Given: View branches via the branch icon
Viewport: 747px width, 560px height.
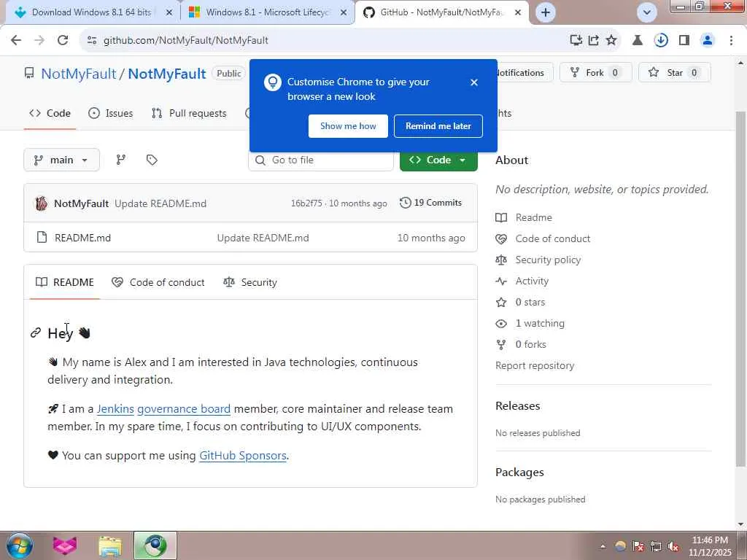Looking at the screenshot, I should (x=121, y=160).
